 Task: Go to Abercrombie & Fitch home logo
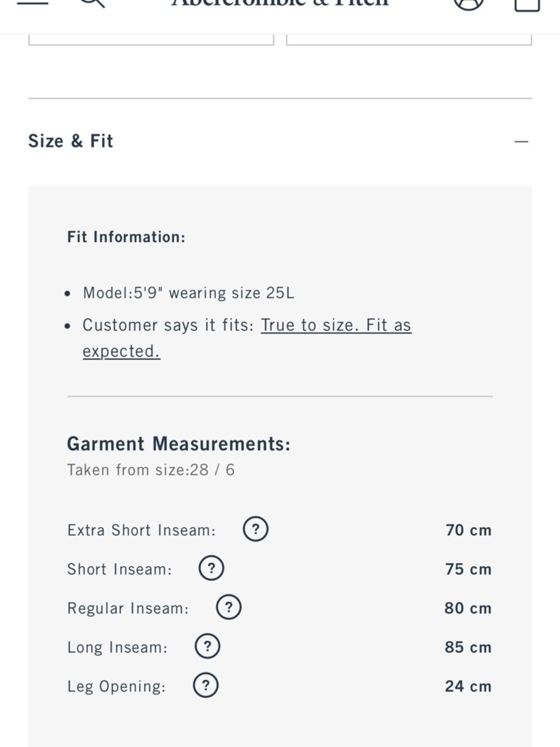pyautogui.click(x=280, y=3)
